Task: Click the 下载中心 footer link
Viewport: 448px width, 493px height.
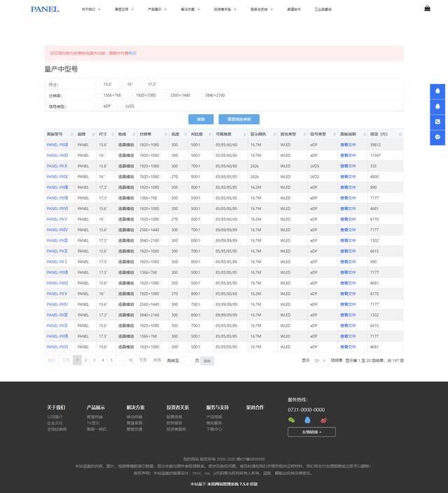Action: coord(214,429)
